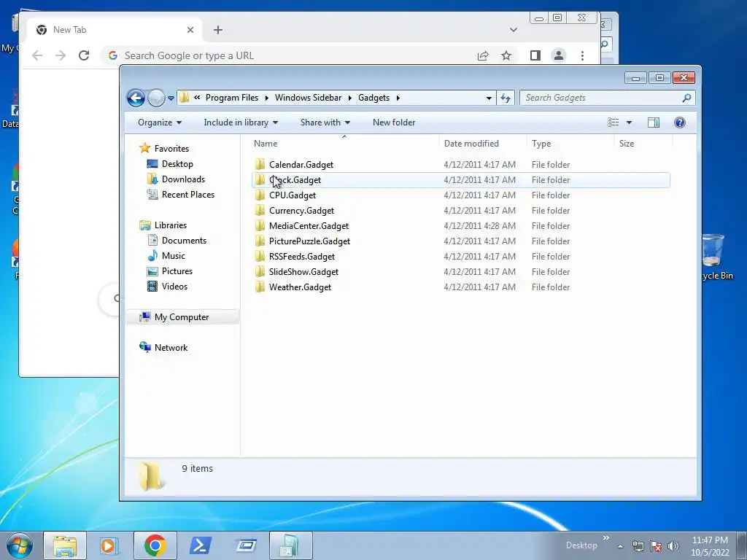Viewport: 747px width, 560px height.
Task: Close the Chrome New Tab tab
Action: point(190,30)
